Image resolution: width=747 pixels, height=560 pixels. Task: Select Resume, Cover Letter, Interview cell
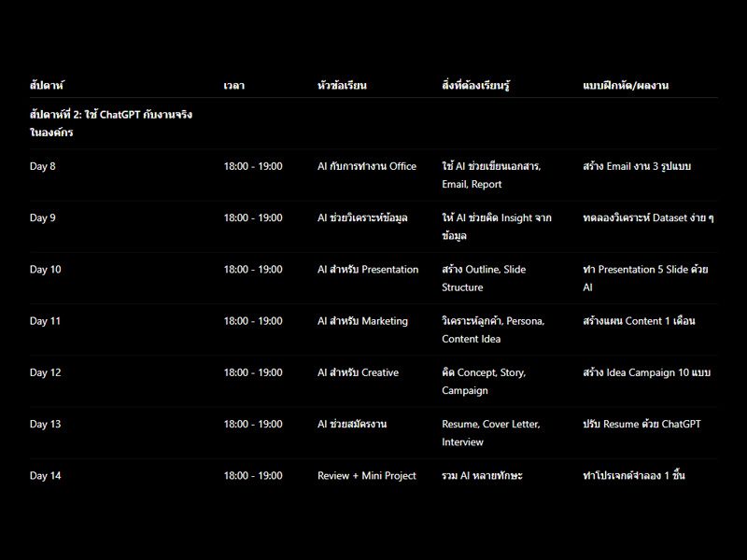point(491,433)
